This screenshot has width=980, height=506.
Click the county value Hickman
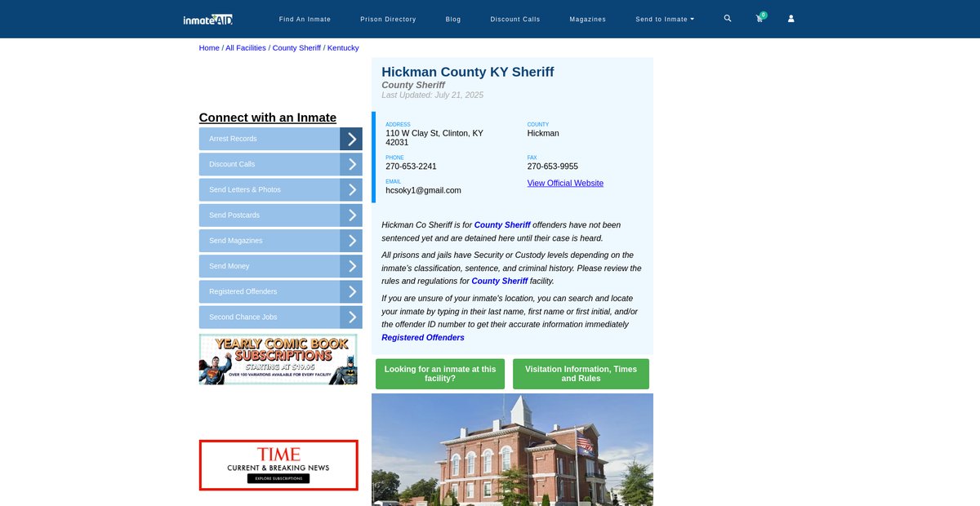point(543,133)
